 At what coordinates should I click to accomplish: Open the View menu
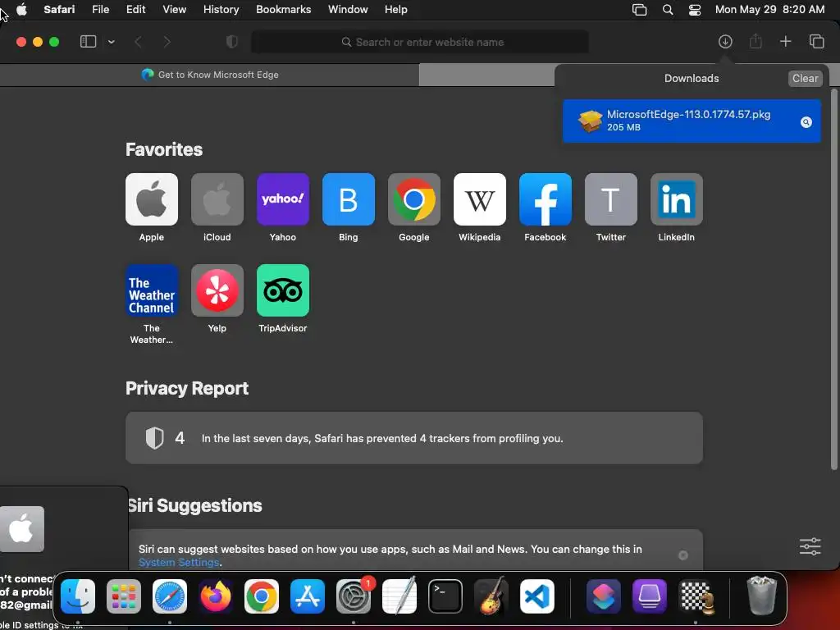174,10
